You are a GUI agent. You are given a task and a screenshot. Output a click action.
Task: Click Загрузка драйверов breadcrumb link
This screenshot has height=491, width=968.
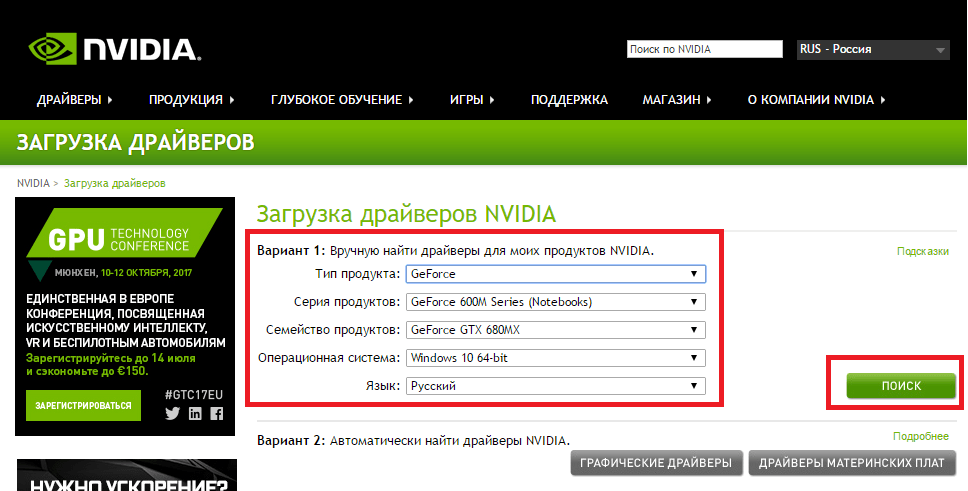click(x=115, y=183)
